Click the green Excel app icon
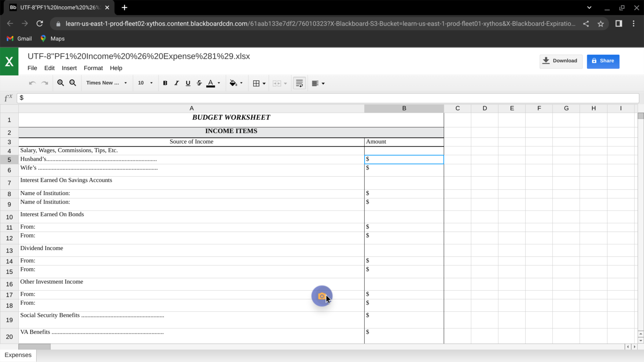This screenshot has height=362, width=644. coord(9,62)
